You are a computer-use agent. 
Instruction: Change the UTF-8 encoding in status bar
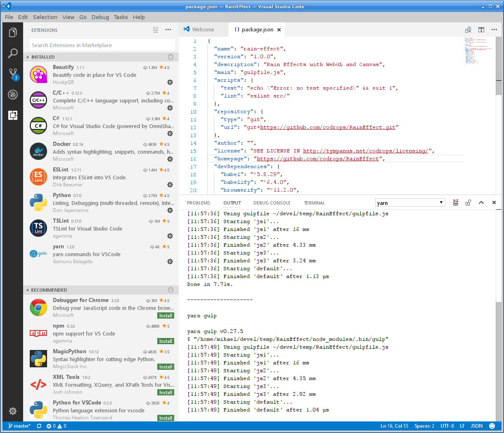pyautogui.click(x=447, y=426)
